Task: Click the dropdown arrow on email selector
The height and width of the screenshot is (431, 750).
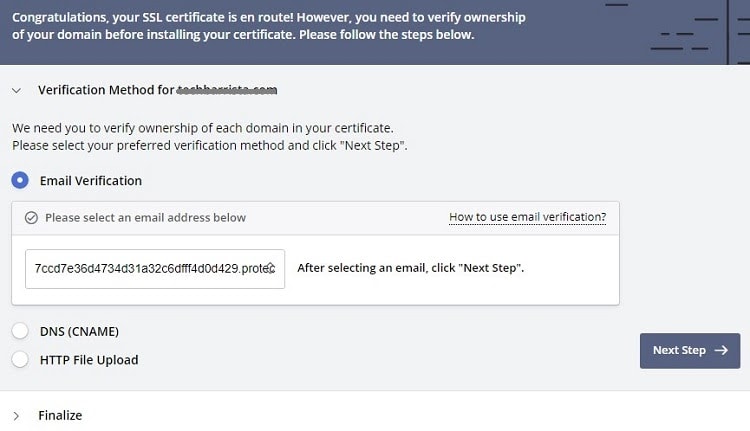Action: pyautogui.click(x=271, y=268)
